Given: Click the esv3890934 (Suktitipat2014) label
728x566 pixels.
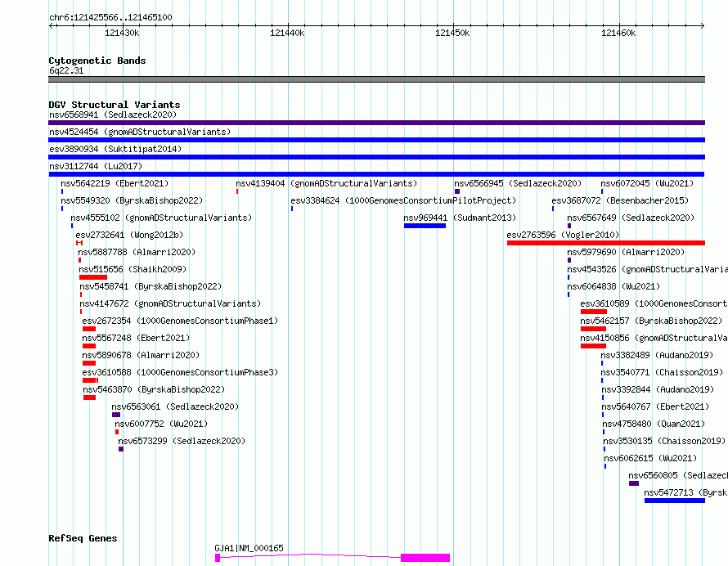Looking at the screenshot, I should click(115, 149).
